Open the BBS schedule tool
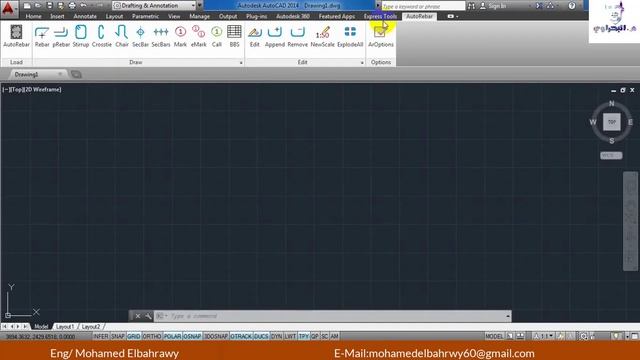The image size is (640, 360). 234,36
